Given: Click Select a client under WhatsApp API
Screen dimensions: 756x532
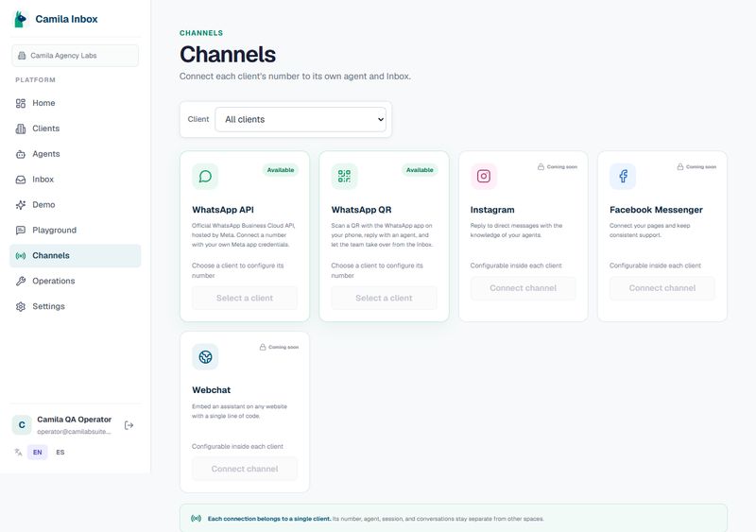Looking at the screenshot, I should (245, 298).
